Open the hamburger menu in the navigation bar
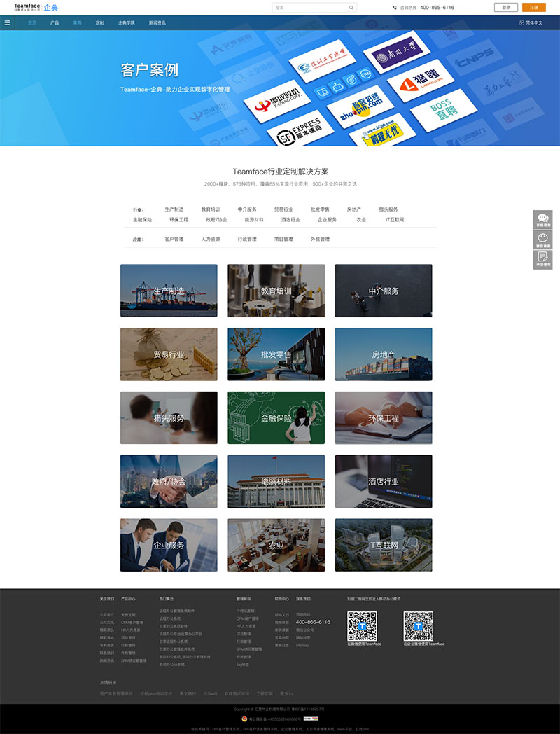The width and height of the screenshot is (560, 734). pyautogui.click(x=8, y=22)
